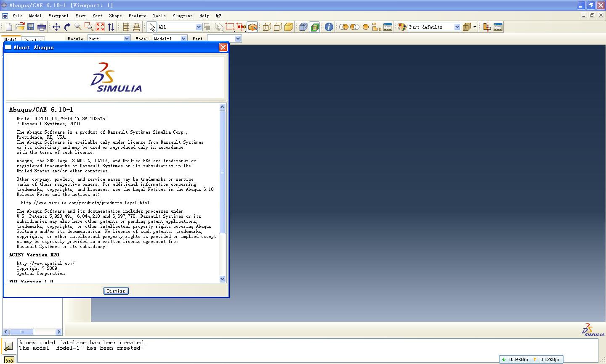
Task: Activate the Rotate View tool
Action: 67,27
